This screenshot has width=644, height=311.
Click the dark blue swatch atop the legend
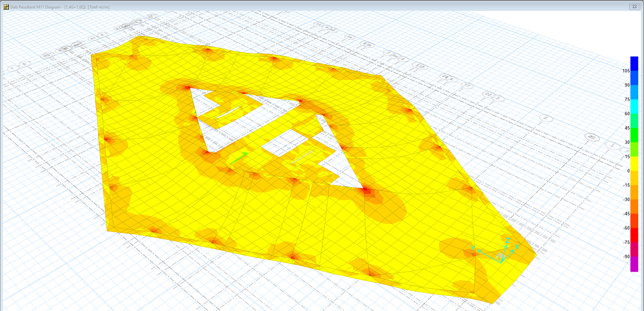[x=634, y=60]
